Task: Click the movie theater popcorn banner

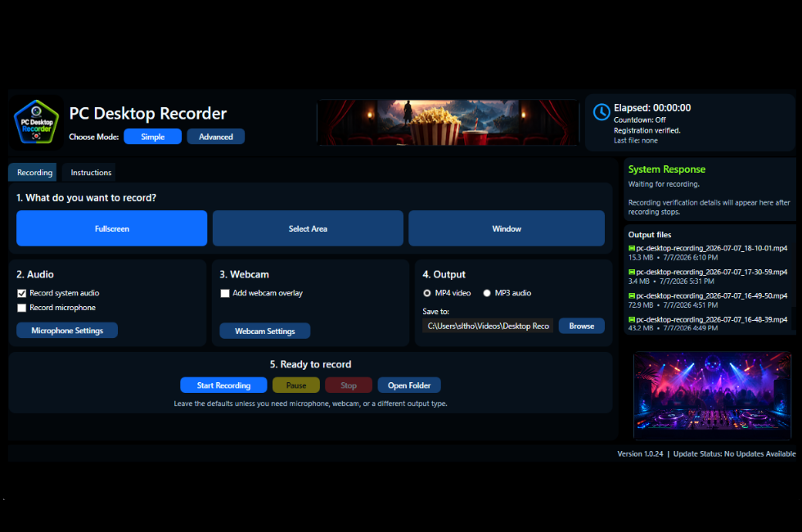Action: (448, 123)
